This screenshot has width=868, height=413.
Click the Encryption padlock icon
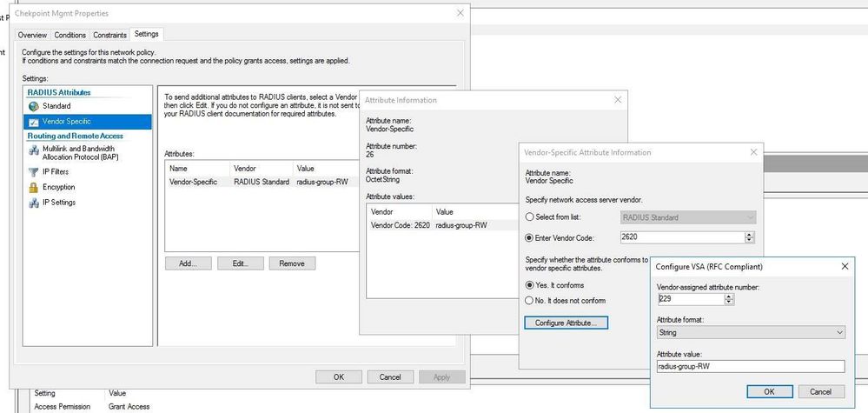[34, 187]
